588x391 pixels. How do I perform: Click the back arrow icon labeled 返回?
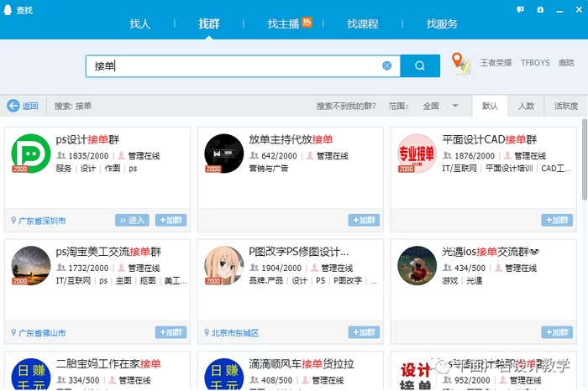coord(13,107)
